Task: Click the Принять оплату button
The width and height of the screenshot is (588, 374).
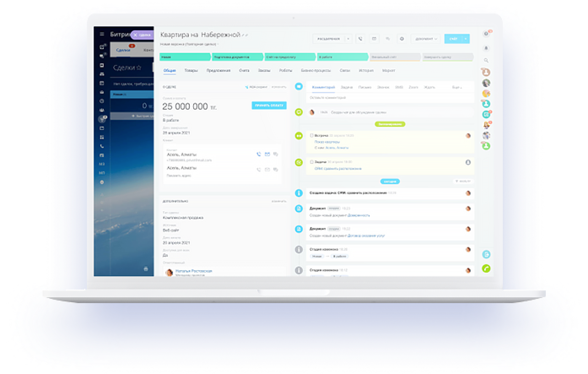Action: click(269, 106)
